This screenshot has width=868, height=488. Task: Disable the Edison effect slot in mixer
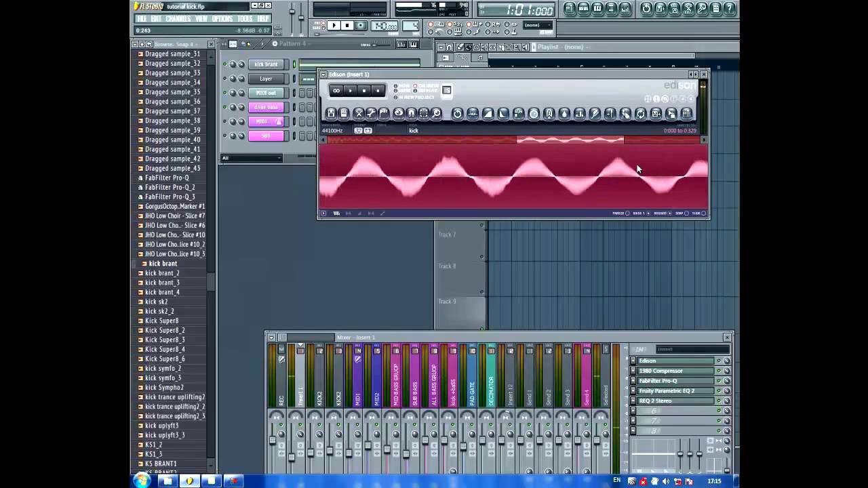[719, 361]
